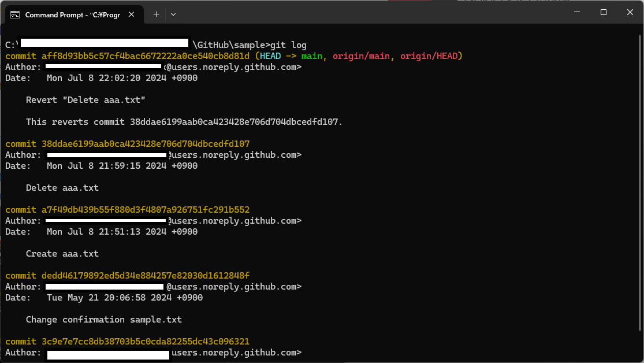Click the vertical scrollbar thumb

(641, 183)
